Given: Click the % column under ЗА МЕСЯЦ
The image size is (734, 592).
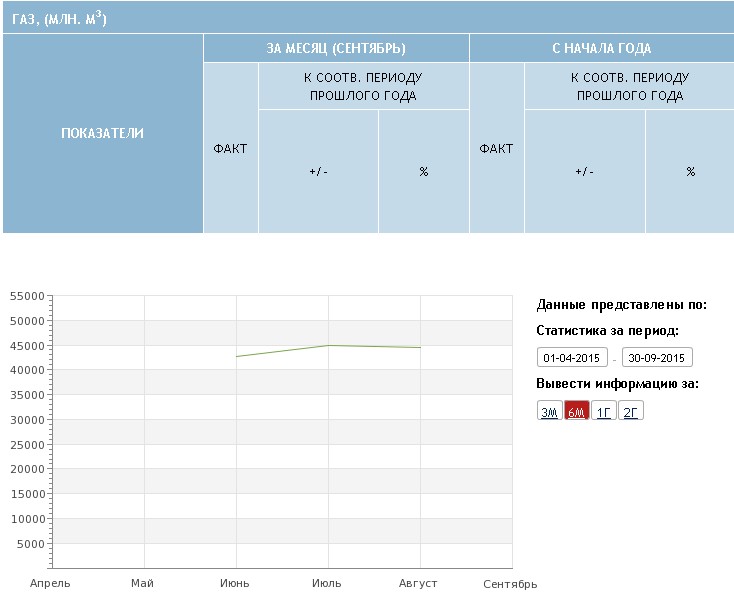Looking at the screenshot, I should 424,172.
